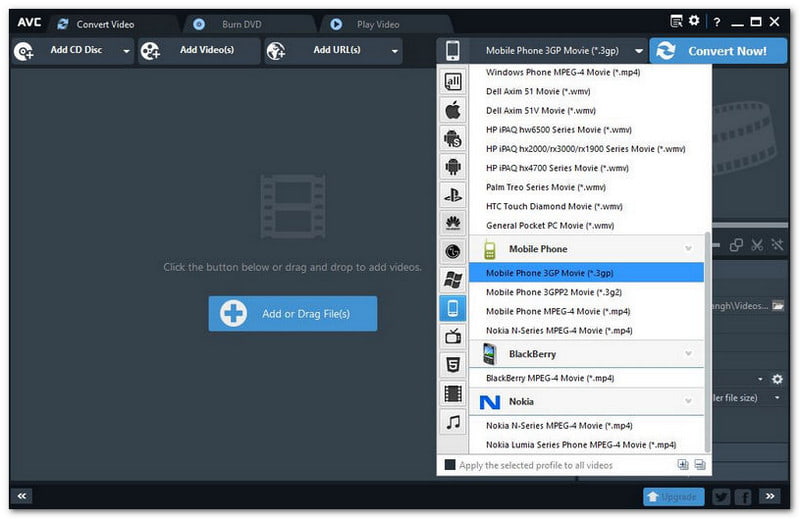The height and width of the screenshot is (519, 800).
Task: Select the HTML5 video category icon
Action: point(453,365)
